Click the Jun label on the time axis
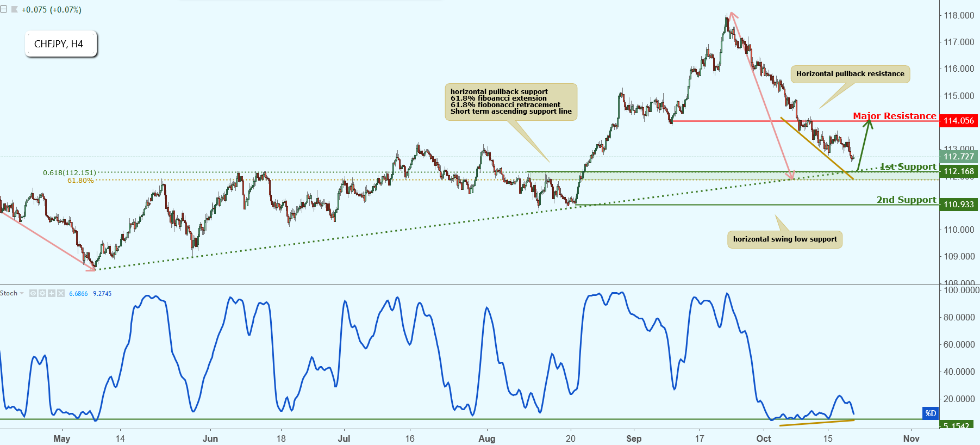This screenshot has height=445, width=980. tap(210, 438)
